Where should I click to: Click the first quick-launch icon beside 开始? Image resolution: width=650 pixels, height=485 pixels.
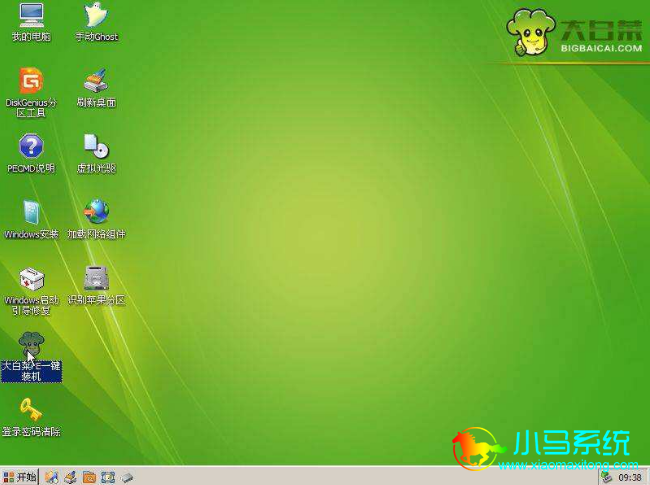point(52,478)
